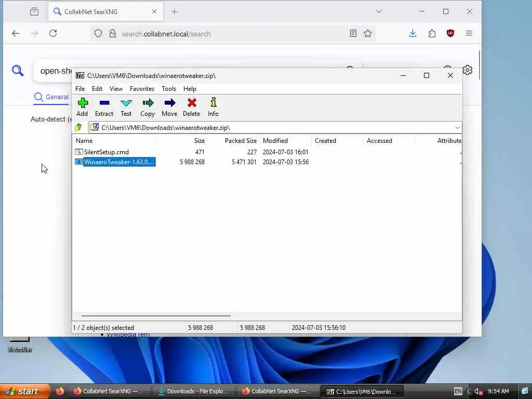Go up one folder level in 7-Zip
Screen dimensions: 532x399
79,127
